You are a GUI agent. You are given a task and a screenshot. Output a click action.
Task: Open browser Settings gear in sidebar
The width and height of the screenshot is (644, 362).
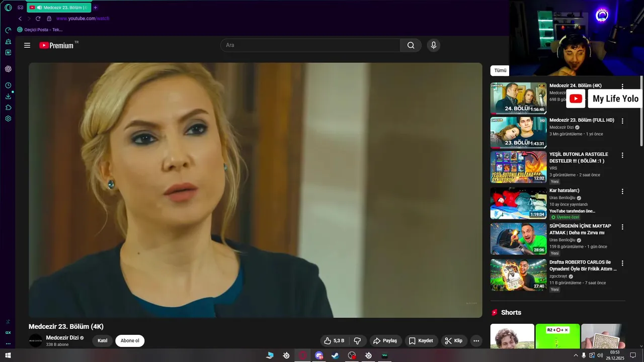8,119
